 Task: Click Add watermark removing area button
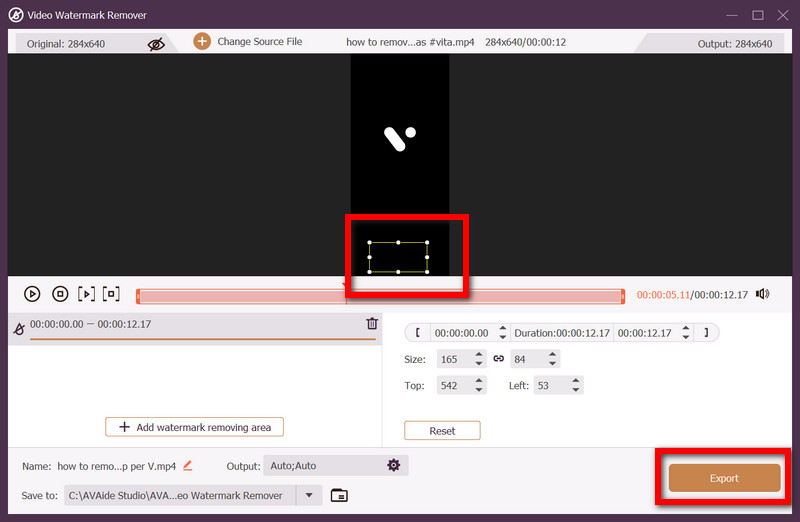click(x=195, y=427)
